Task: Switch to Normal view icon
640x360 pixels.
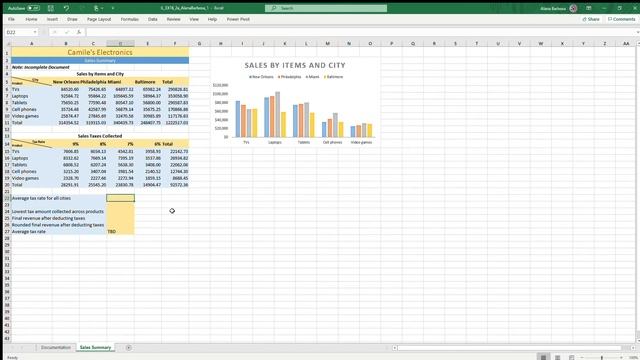Action: 543,357
